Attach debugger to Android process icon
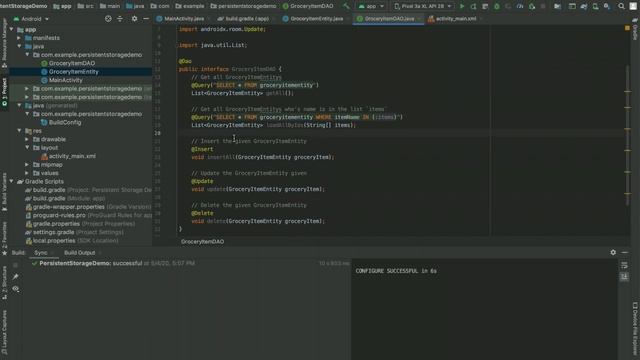The image size is (640, 360). pyautogui.click(x=532, y=6)
